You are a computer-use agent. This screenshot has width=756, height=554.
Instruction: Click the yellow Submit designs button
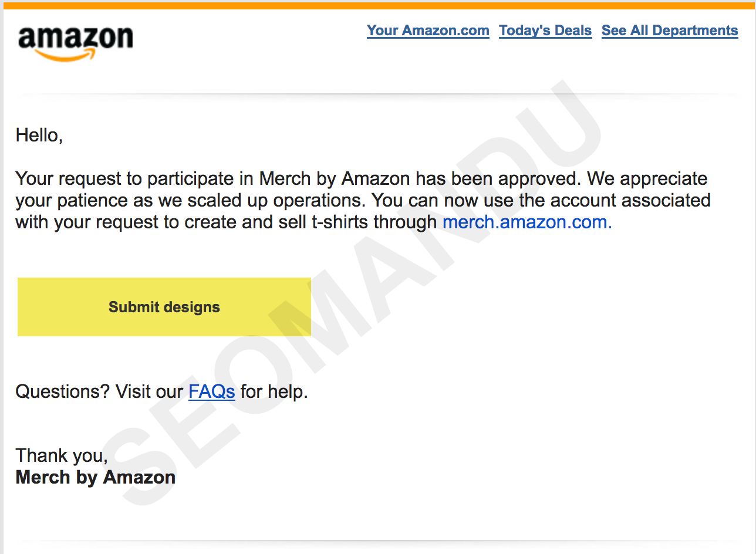click(x=164, y=307)
